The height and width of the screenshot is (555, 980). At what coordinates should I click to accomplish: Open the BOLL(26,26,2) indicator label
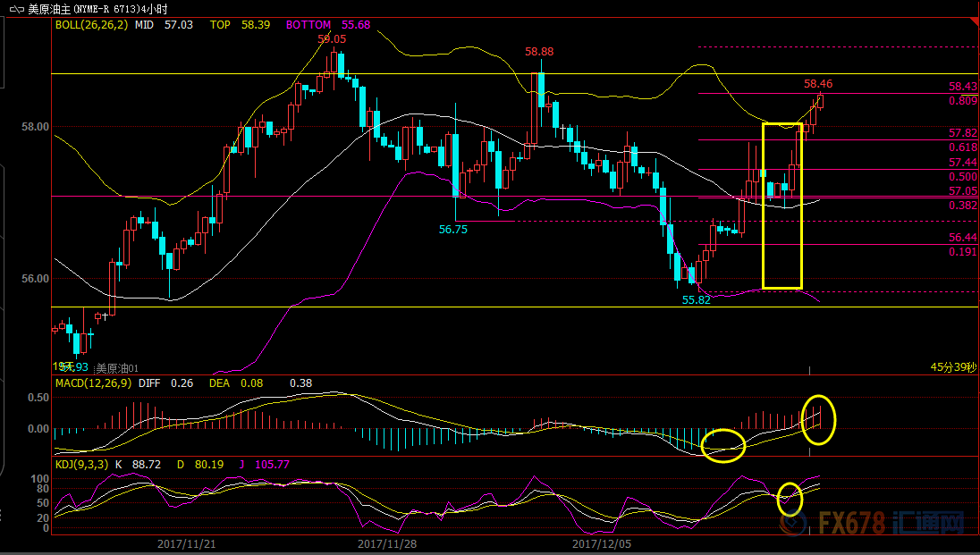pyautogui.click(x=91, y=25)
